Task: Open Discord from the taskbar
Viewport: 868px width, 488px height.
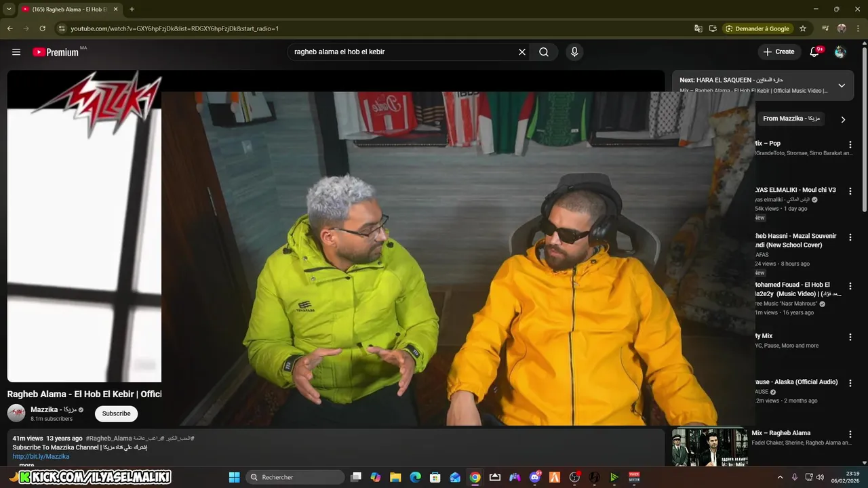Action: coord(535,477)
